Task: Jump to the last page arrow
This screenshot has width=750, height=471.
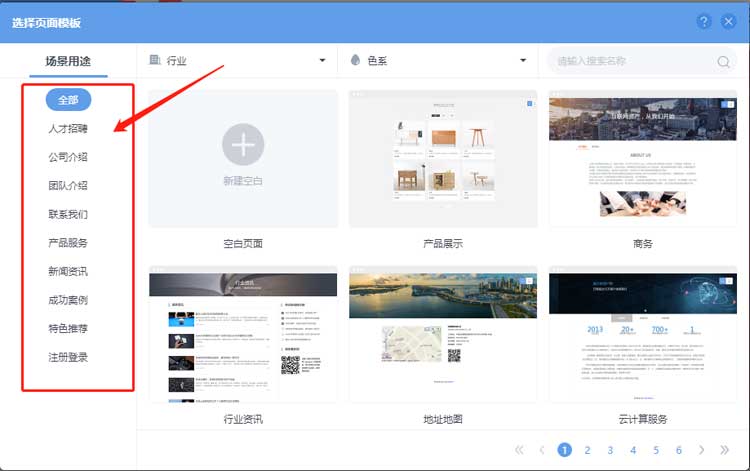Action: pyautogui.click(x=725, y=451)
